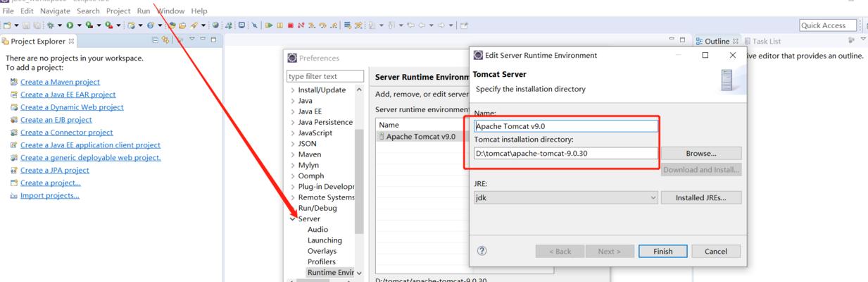Viewport: 868px width, 282px height.
Task: Click the Name field containing Apache Tomcat v9.0
Action: click(566, 126)
